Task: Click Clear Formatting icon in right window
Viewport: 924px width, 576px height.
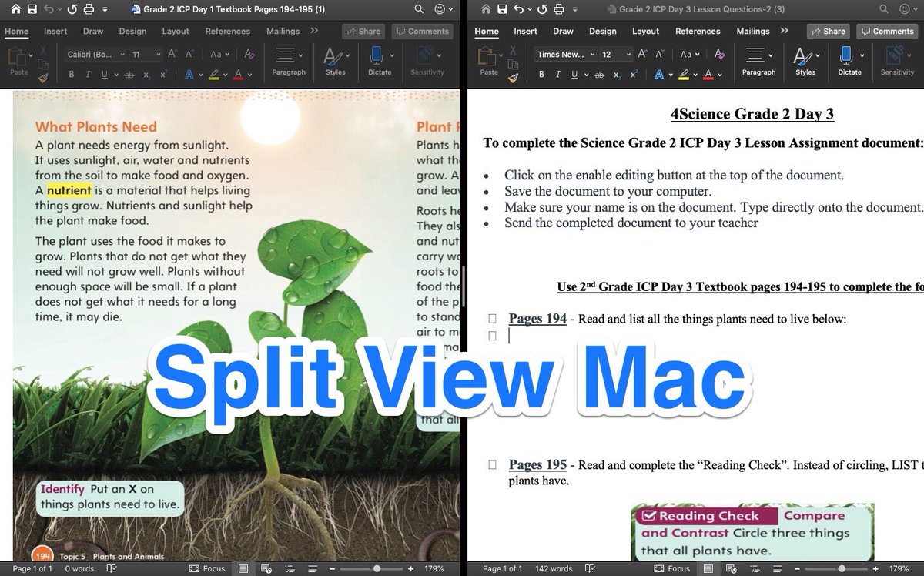Action: coord(719,55)
